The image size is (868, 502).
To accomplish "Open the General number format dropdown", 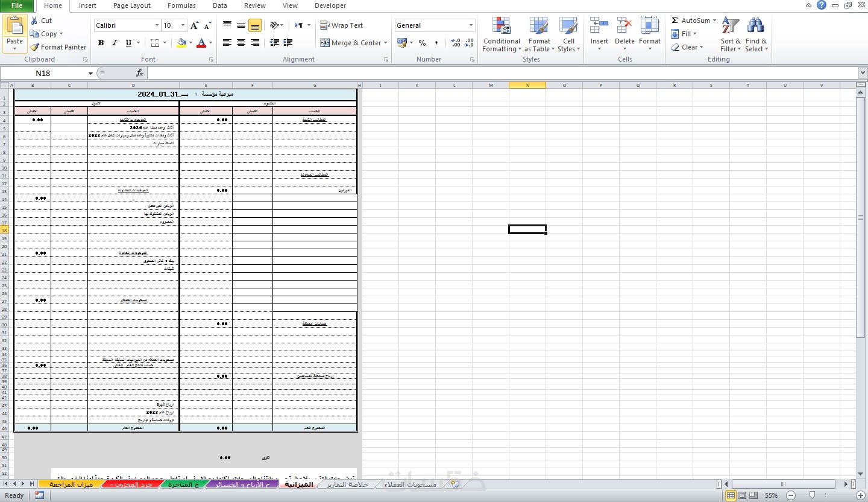I will 471,25.
